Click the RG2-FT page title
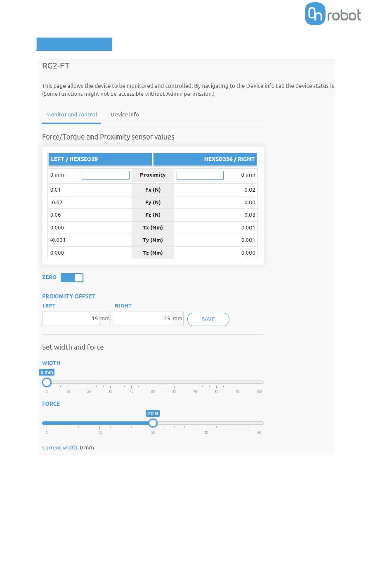 56,66
